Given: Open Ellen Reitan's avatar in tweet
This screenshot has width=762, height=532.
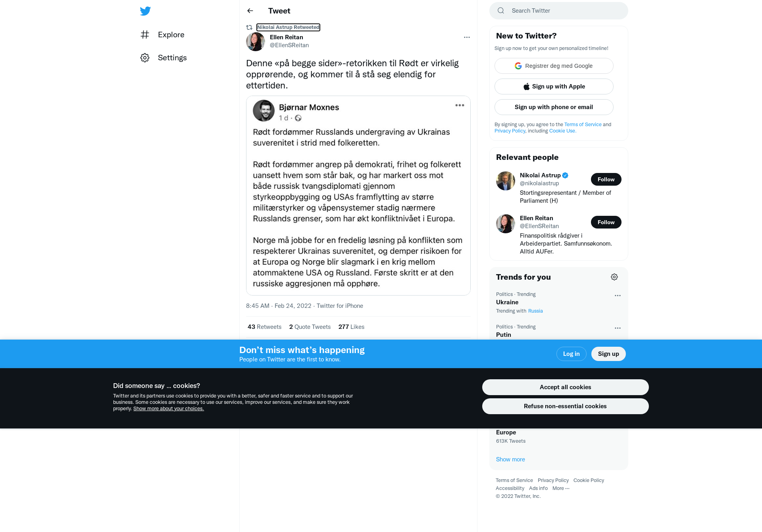Looking at the screenshot, I should [x=256, y=41].
